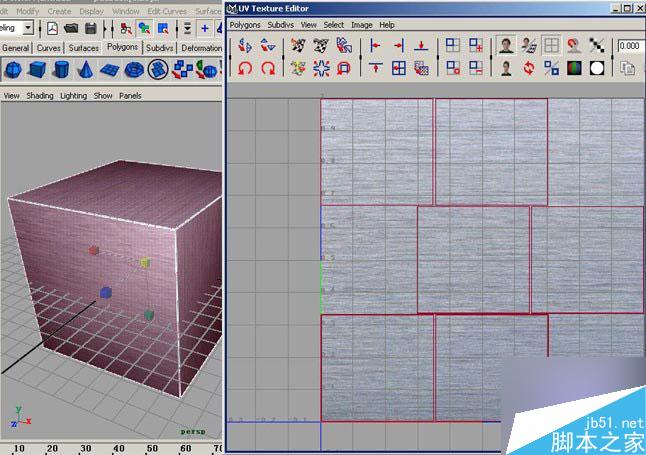Viewport: 646px width, 455px height.
Task: Open the Image menu in UV Texture Editor
Action: click(362, 25)
